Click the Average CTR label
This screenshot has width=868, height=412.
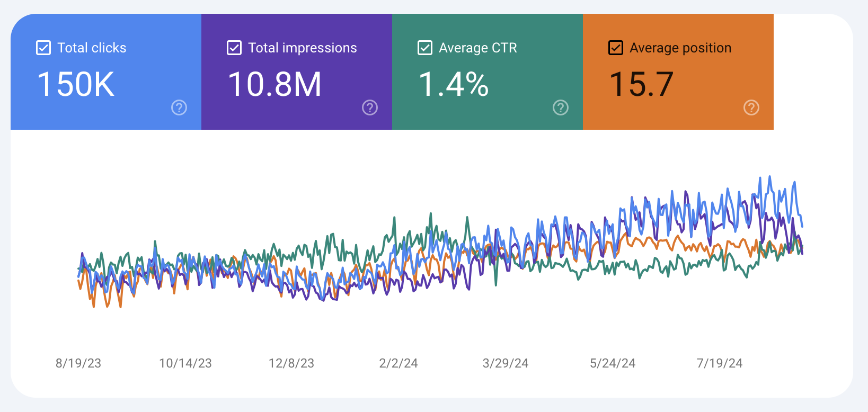click(478, 48)
